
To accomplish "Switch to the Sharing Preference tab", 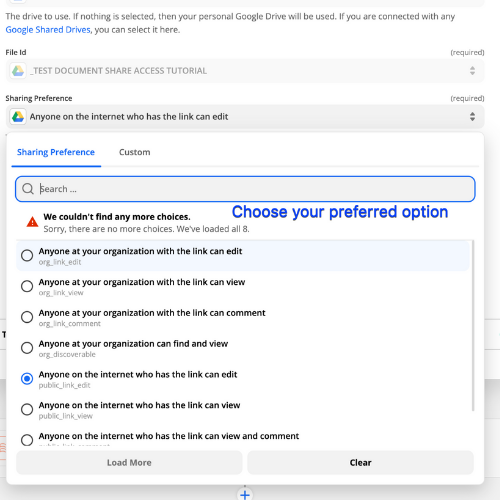I will coord(56,152).
